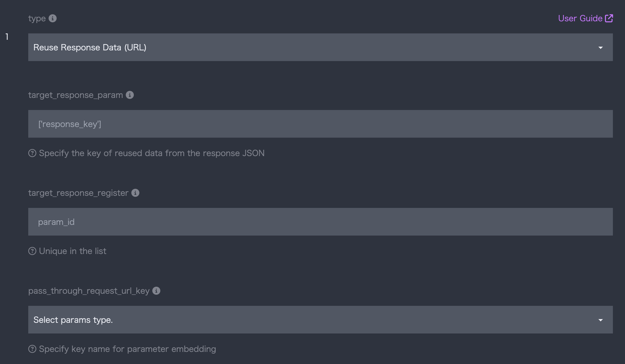Click the arrow on the type dropdown

click(x=600, y=48)
